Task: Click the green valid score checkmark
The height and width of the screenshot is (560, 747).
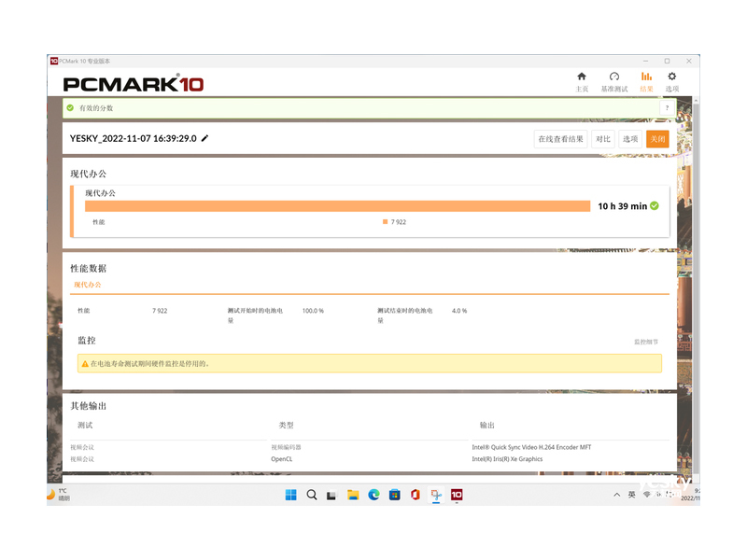Action: [x=71, y=108]
